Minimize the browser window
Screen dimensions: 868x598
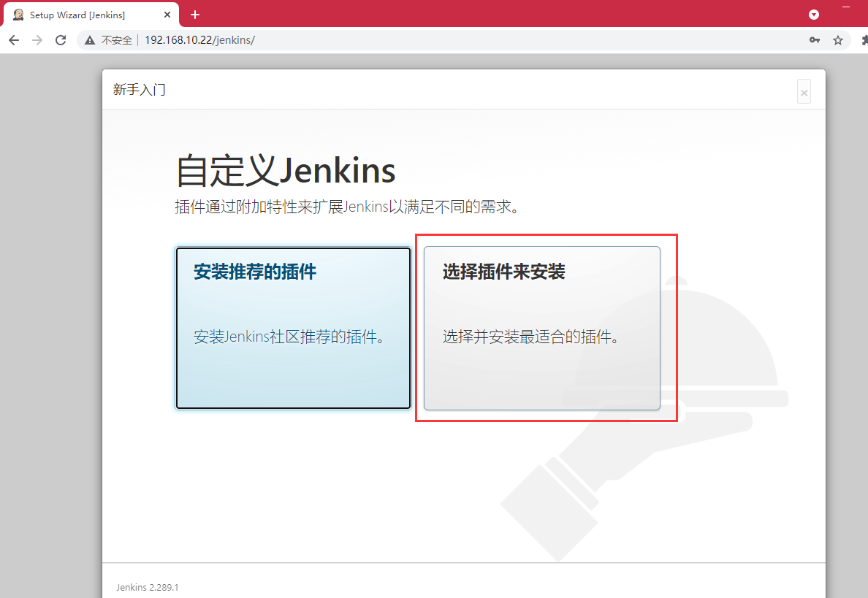pyautogui.click(x=846, y=7)
